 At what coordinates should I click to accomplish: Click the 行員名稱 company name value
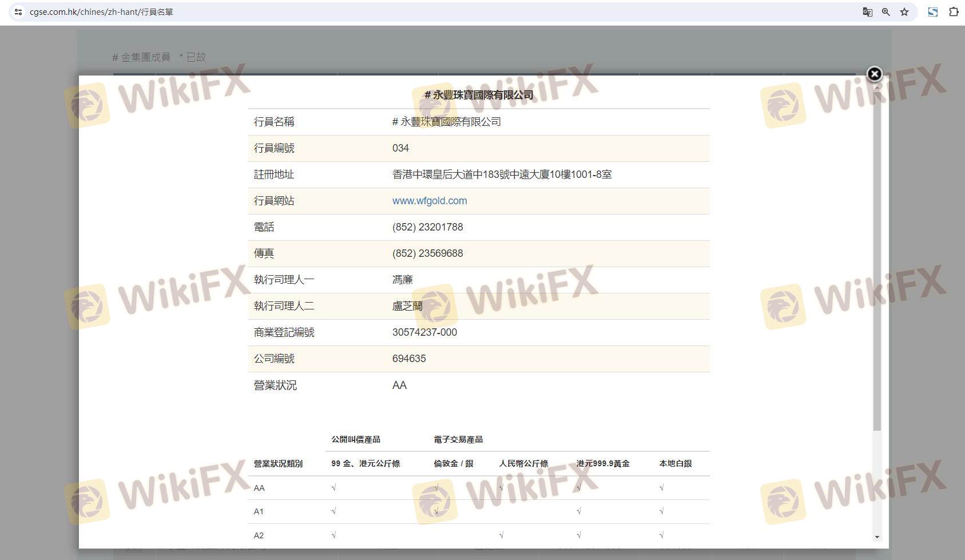tap(447, 122)
